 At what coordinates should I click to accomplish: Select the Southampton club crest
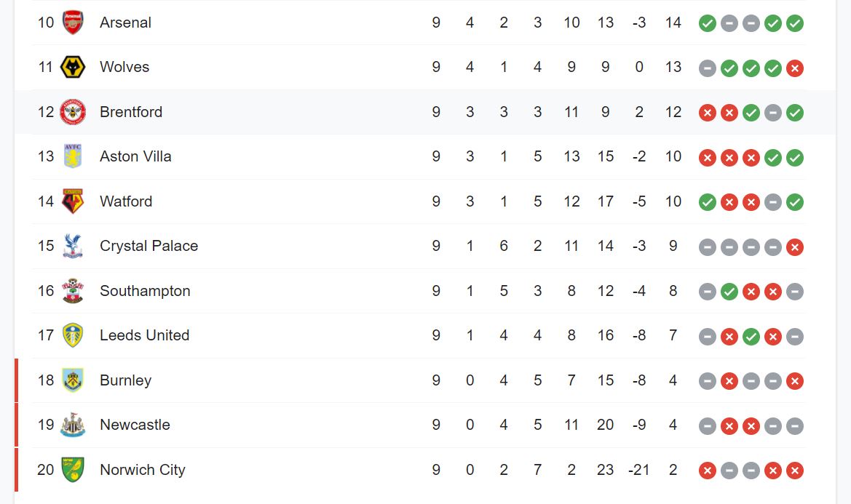73,290
